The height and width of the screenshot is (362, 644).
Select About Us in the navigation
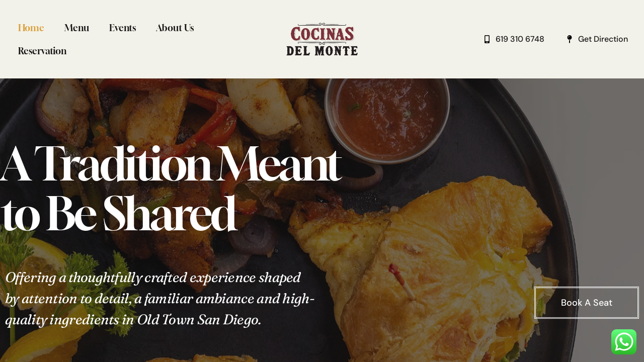click(x=175, y=28)
